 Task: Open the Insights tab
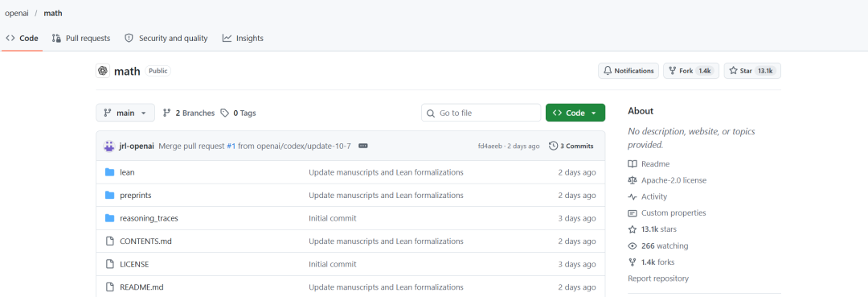coord(243,39)
